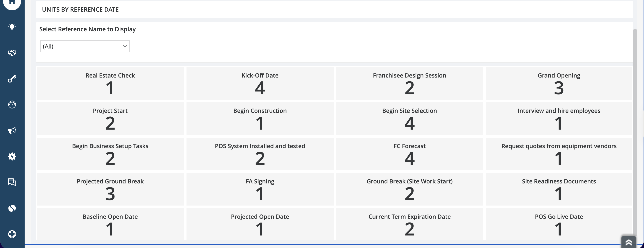Click the Projected Ground Break label
Image resolution: width=644 pixels, height=248 pixels.
(x=110, y=181)
